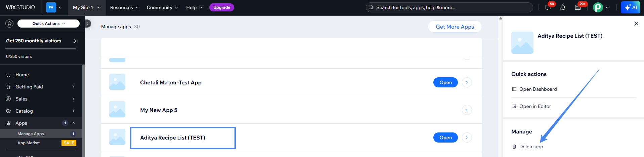Go to Home in the sidebar
This screenshot has width=644, height=157.
pos(22,75)
